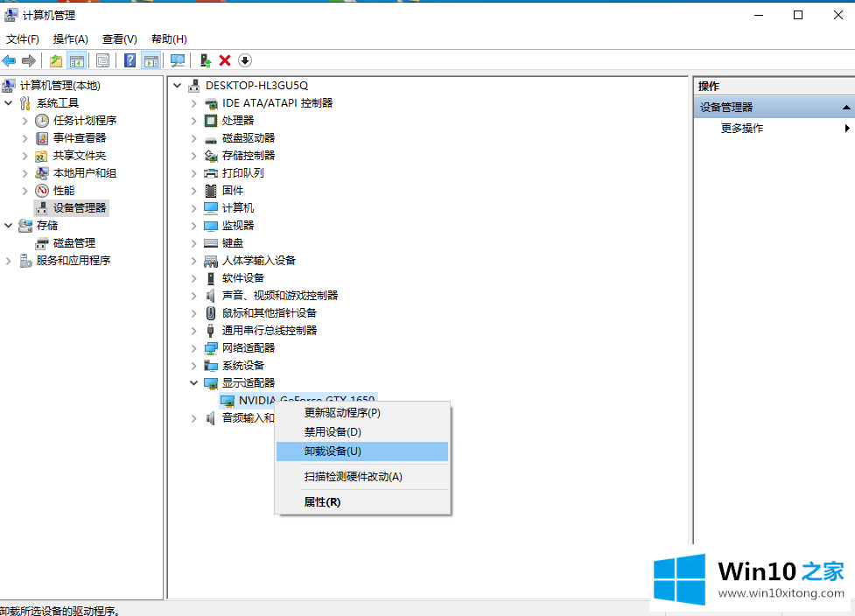This screenshot has height=616, width=855.
Task: Minimize the 计算机管理 window
Action: click(x=759, y=15)
